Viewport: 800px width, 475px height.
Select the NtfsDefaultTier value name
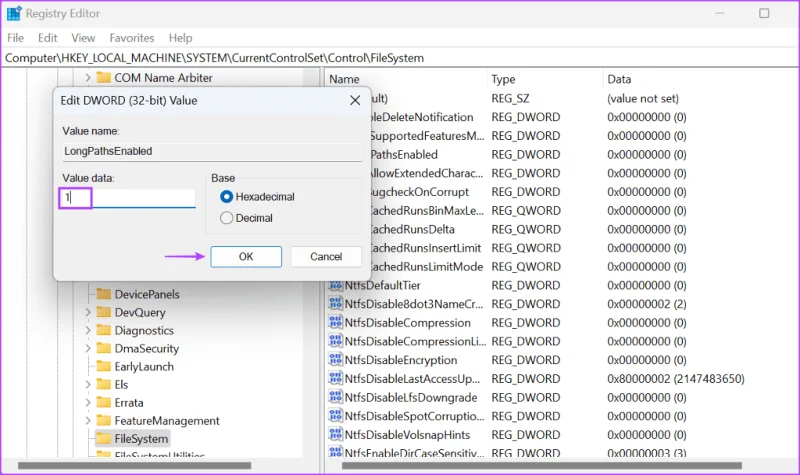coord(383,285)
